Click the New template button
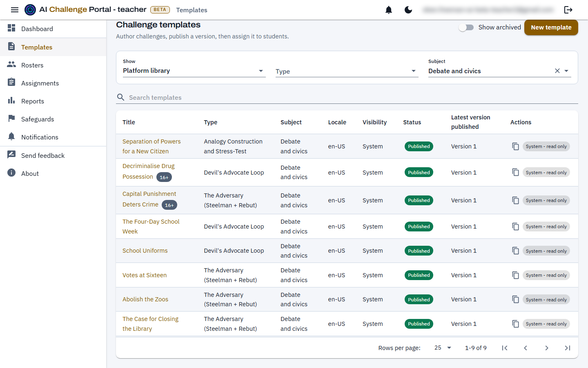 coord(551,27)
